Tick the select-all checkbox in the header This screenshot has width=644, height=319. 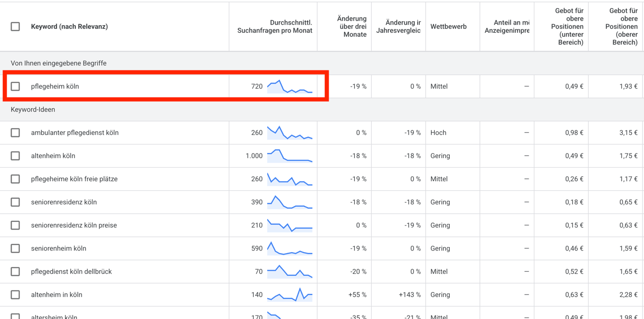pyautogui.click(x=16, y=27)
